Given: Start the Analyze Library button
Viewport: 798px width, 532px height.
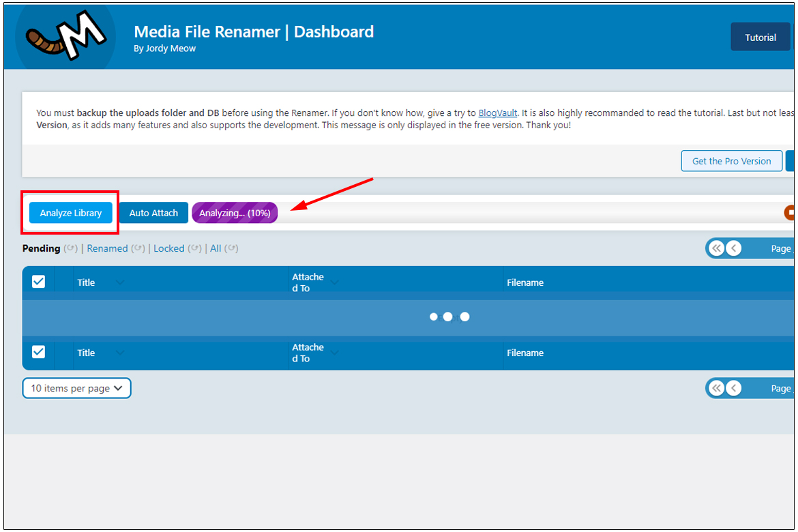Looking at the screenshot, I should click(71, 213).
